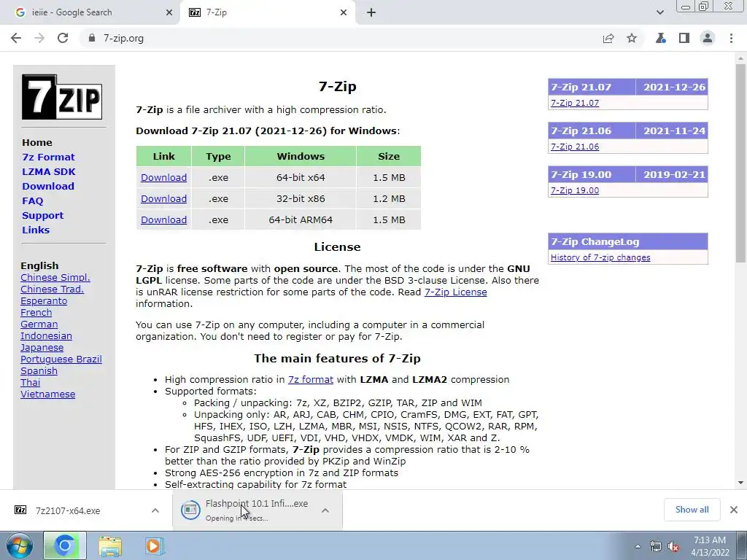Expand options for 7z2107-x64.exe download
The height and width of the screenshot is (560, 747).
coord(155,510)
